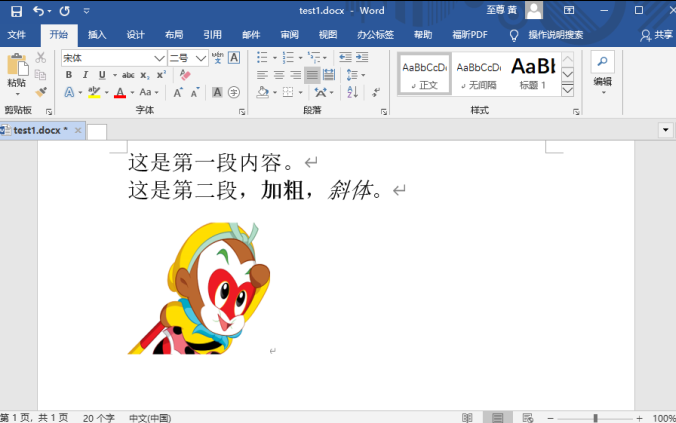Viewport: 676px width, 423px height.
Task: Activate the Format Painter brush
Action: pyautogui.click(x=41, y=92)
